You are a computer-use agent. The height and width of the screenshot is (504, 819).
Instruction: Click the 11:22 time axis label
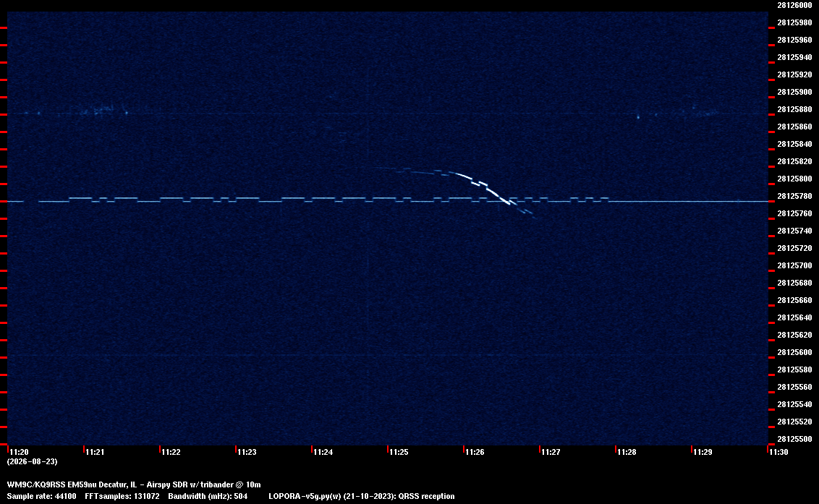coord(171,452)
